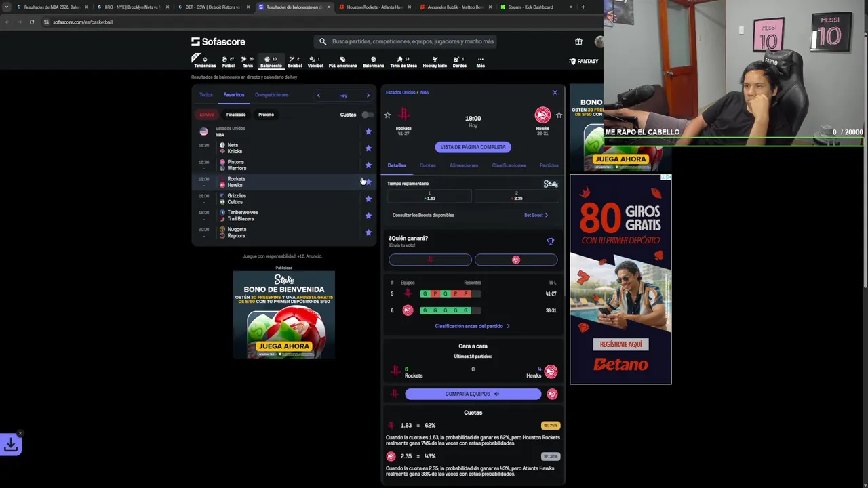Click VISTA DE PÁGINA COMPLETA button
The width and height of the screenshot is (868, 488).
tap(473, 147)
